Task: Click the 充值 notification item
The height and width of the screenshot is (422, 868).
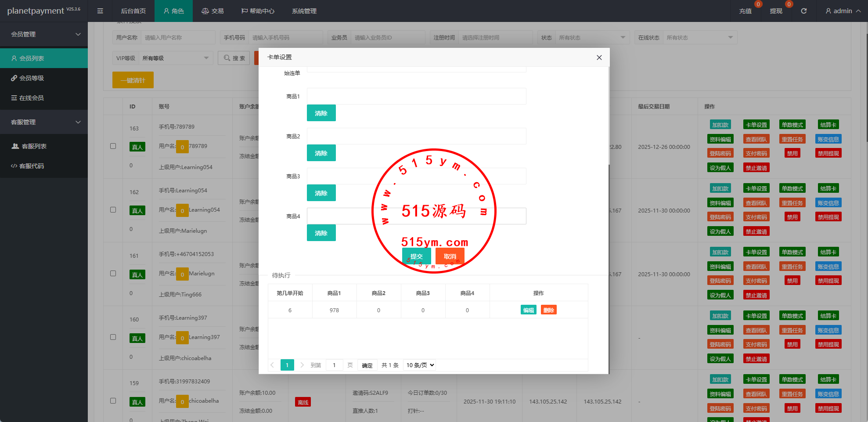Action: pos(746,11)
